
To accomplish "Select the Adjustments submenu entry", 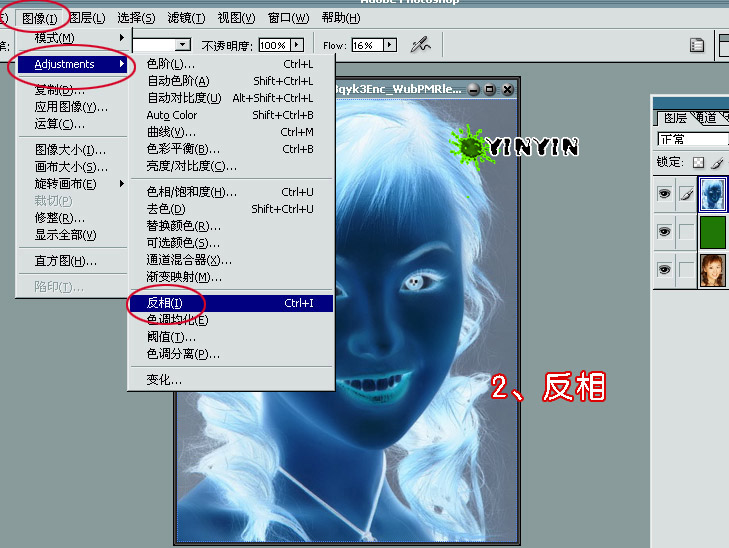I will [x=73, y=64].
